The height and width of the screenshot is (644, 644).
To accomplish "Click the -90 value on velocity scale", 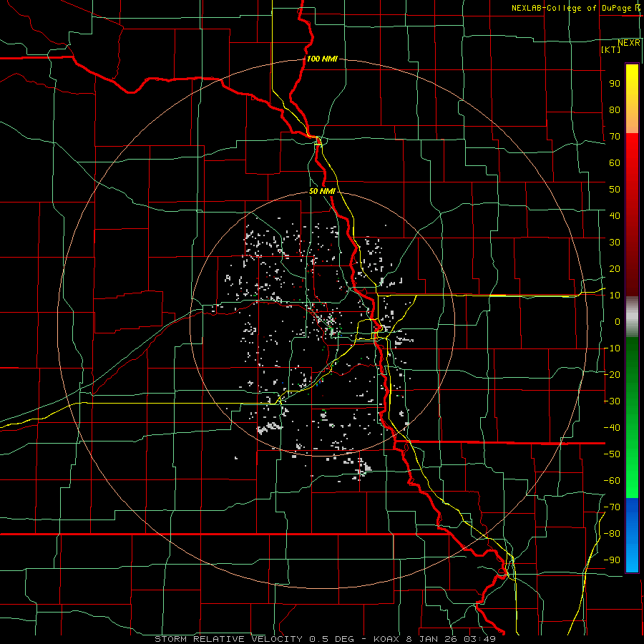I will [612, 560].
